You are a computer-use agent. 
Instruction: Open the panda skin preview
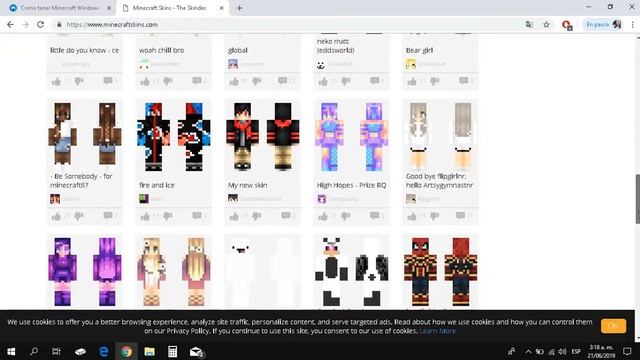click(351, 272)
